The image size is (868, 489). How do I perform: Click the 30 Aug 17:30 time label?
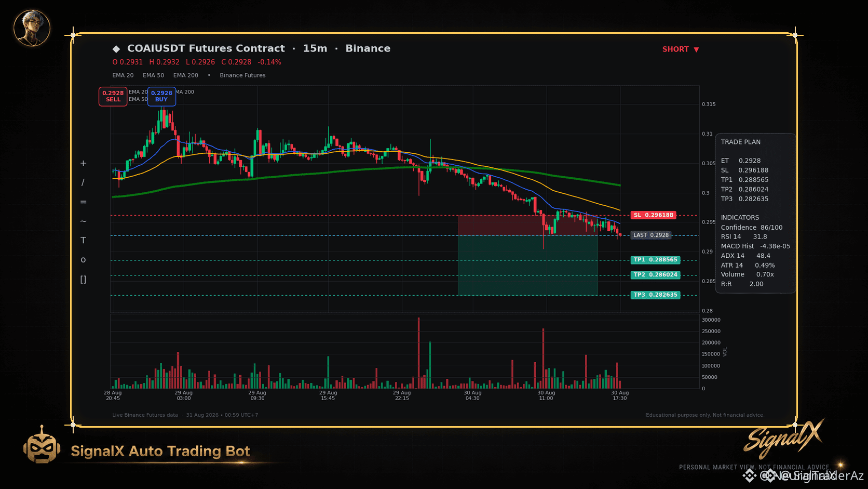point(620,395)
